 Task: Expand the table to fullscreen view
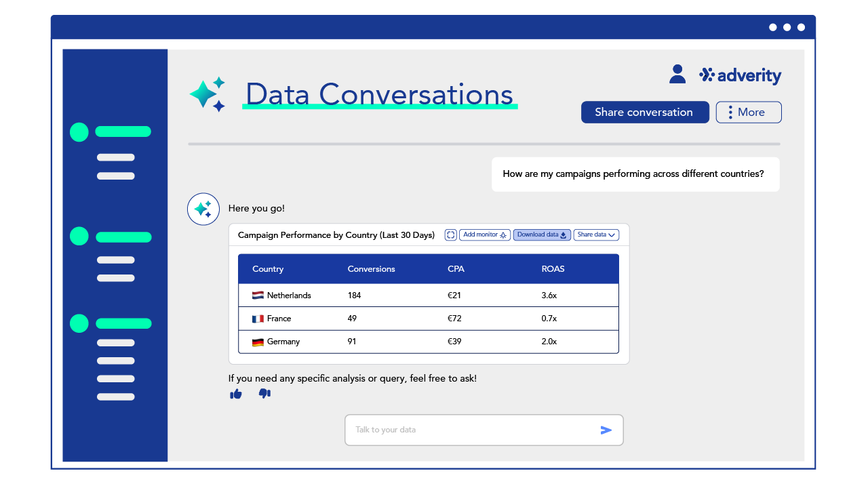click(x=450, y=235)
